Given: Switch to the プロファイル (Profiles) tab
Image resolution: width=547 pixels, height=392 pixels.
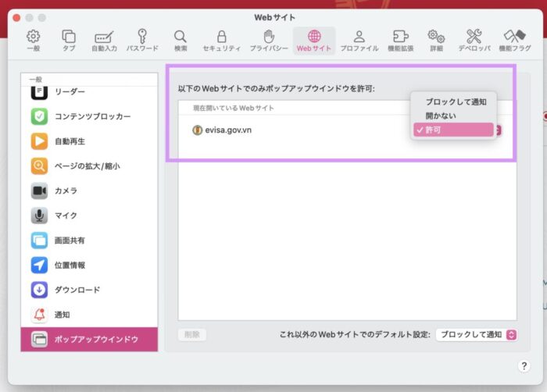Looking at the screenshot, I should [359, 41].
